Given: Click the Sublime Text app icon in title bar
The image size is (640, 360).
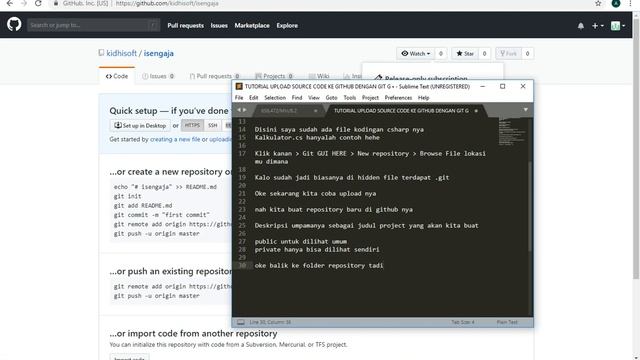Looking at the screenshot, I should (239, 86).
